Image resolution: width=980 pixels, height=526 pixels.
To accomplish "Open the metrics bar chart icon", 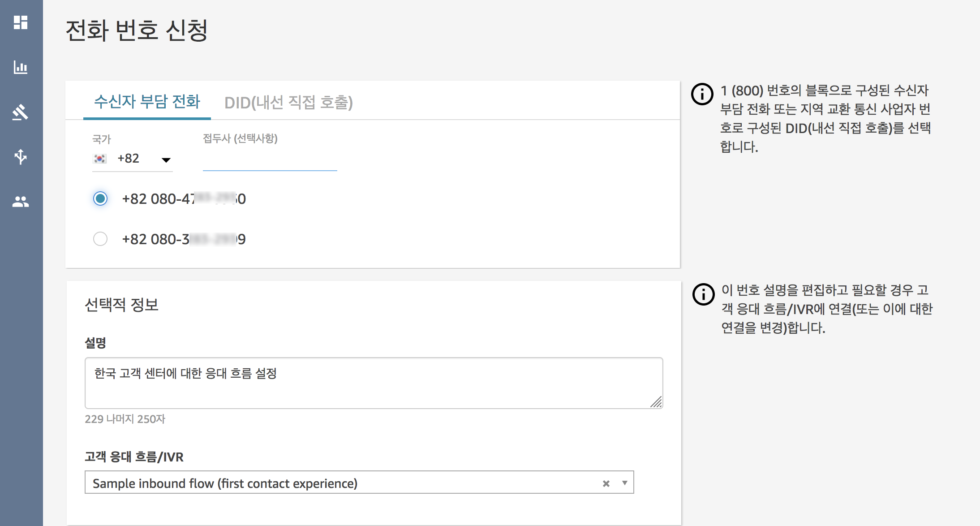I will 21,67.
